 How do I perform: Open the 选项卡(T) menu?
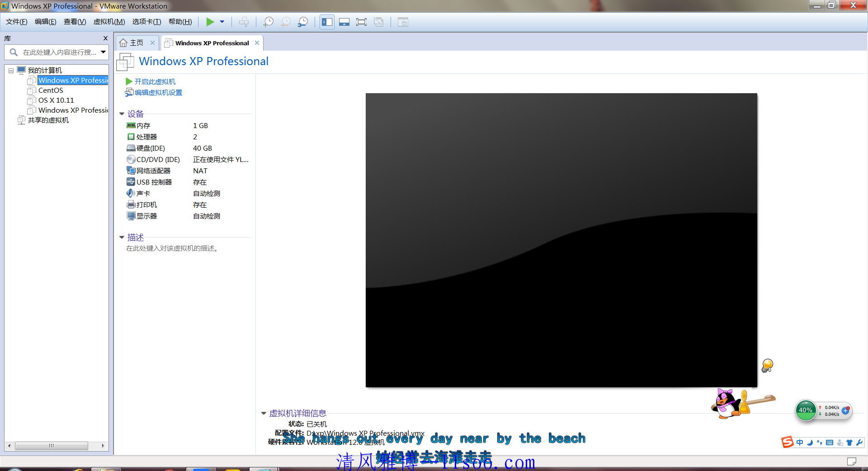tap(146, 22)
